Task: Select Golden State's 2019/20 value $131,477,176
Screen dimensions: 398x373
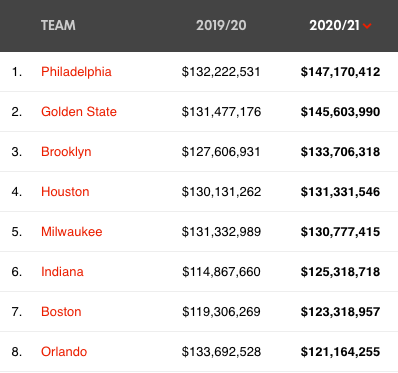Action: (221, 112)
